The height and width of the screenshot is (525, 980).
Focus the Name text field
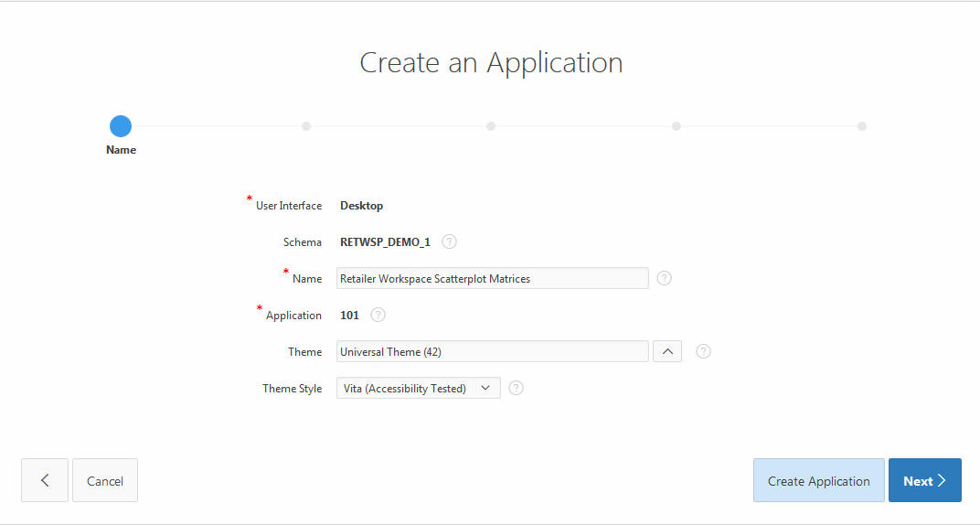[x=493, y=278]
